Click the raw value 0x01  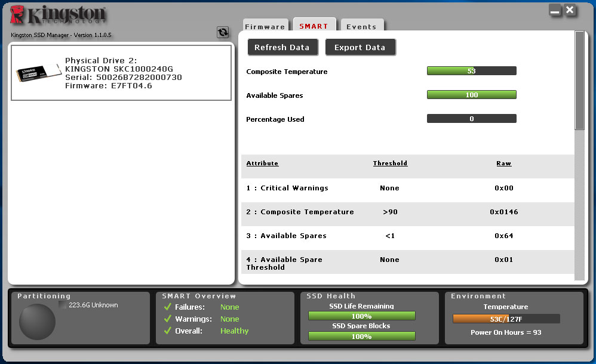pos(503,260)
